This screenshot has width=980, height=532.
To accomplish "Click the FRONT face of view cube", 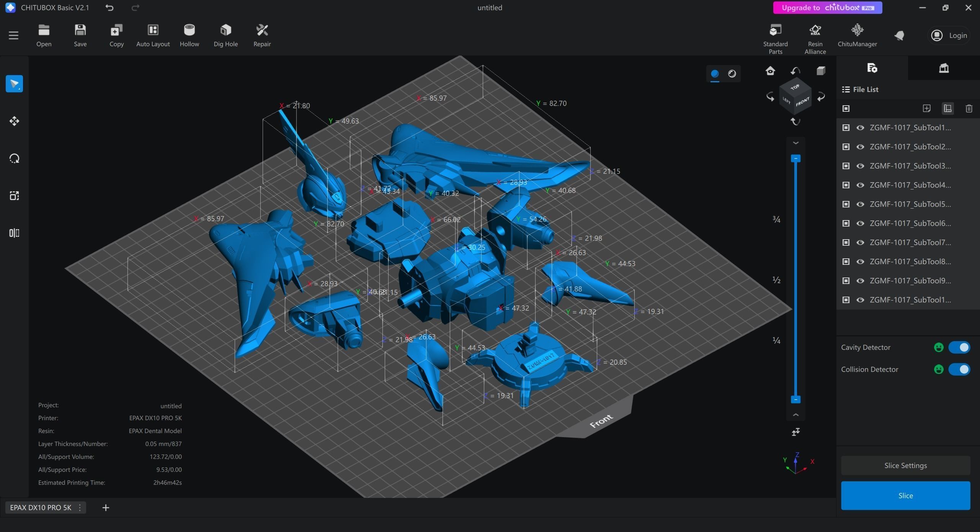I will [803, 102].
